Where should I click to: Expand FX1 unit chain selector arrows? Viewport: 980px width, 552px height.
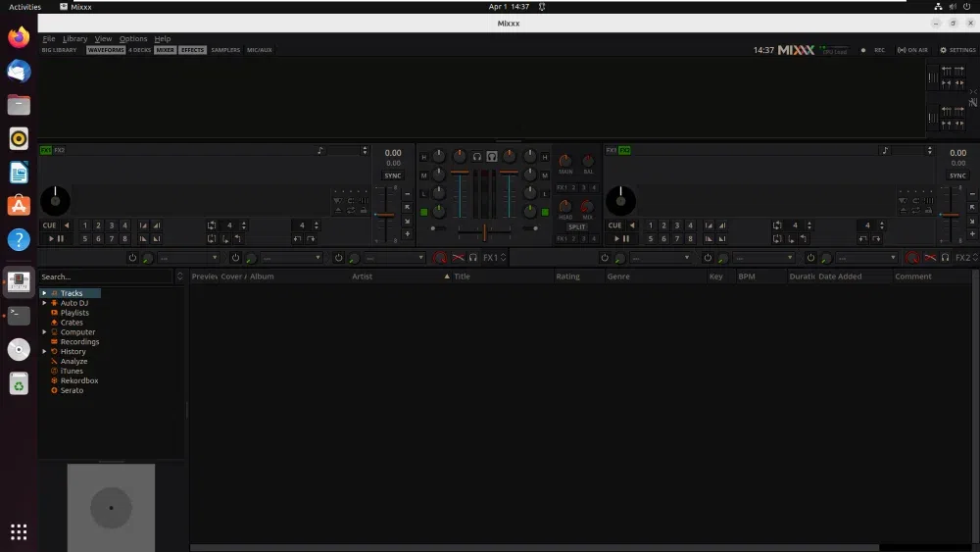(x=503, y=258)
